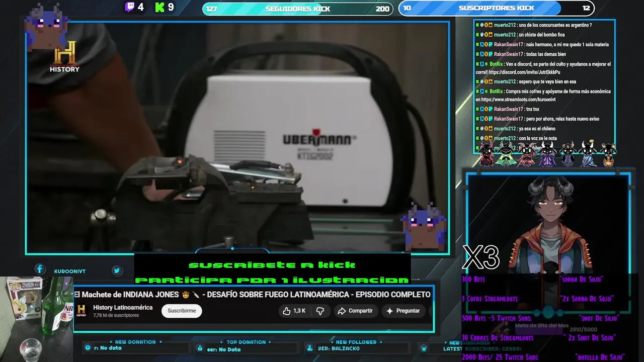Click the Machete de INDIANA JONES video title
This screenshot has height=362, width=644.
[253, 294]
